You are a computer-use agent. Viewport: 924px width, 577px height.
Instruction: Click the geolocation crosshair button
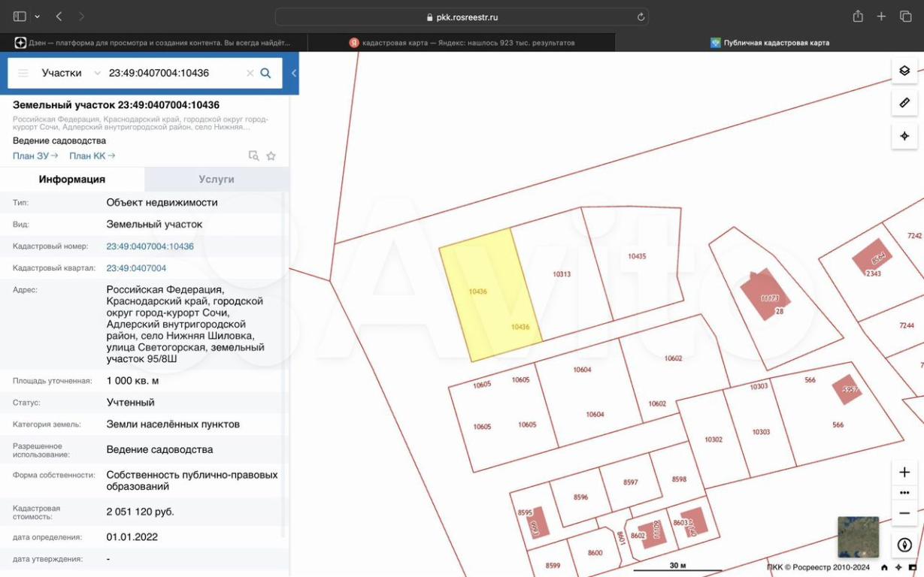904,136
